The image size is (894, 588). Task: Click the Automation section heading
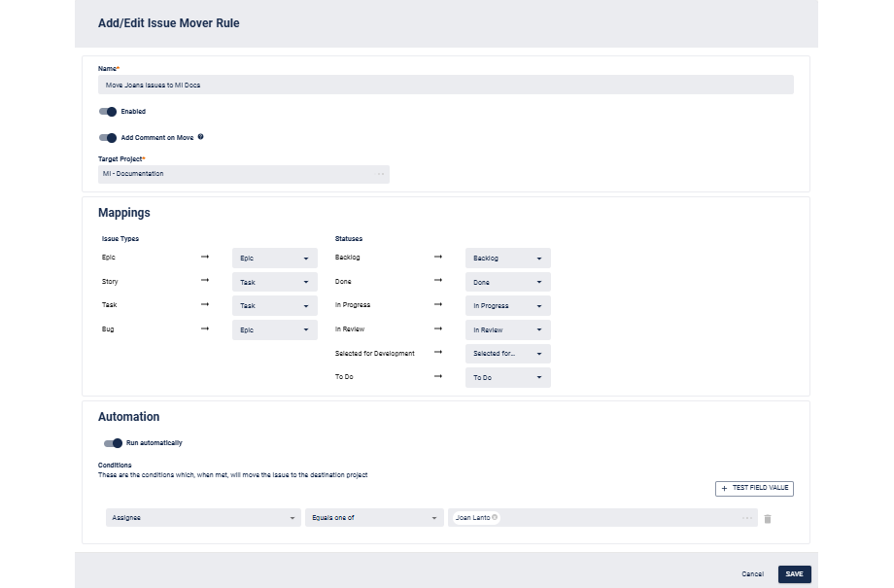click(129, 417)
